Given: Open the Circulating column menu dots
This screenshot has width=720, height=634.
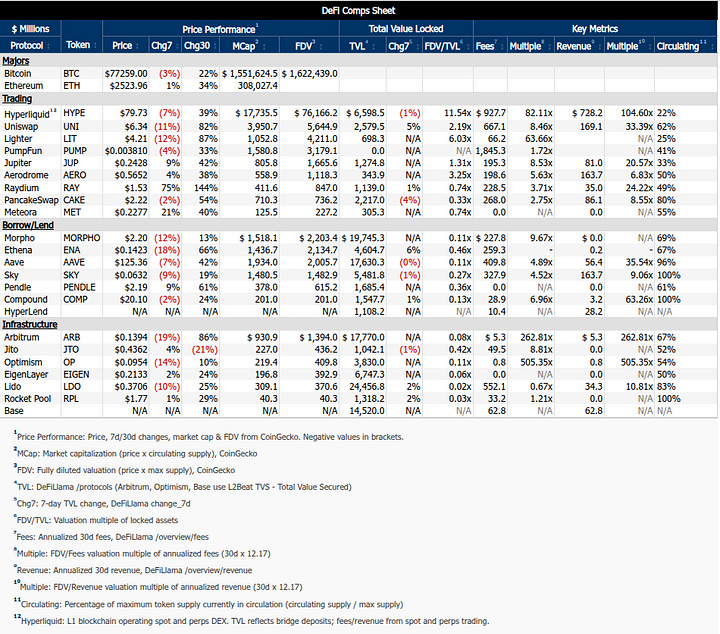Looking at the screenshot, I should 712,46.
